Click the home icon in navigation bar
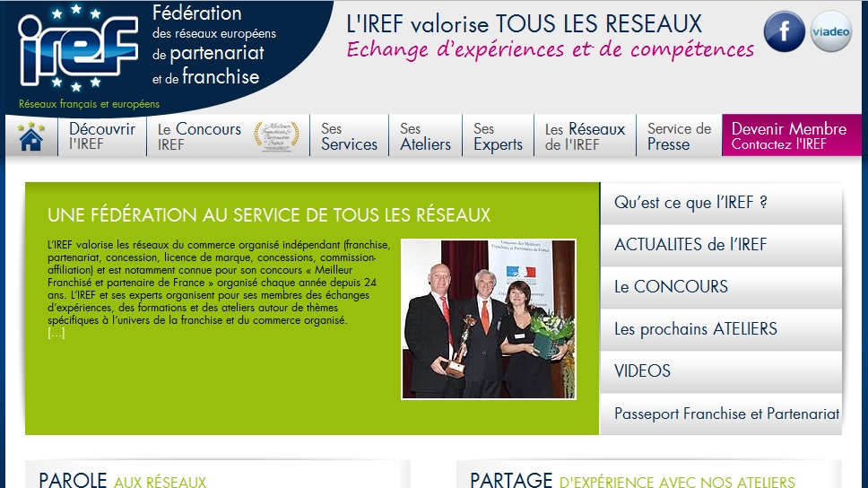The width and height of the screenshot is (868, 488). tap(31, 136)
